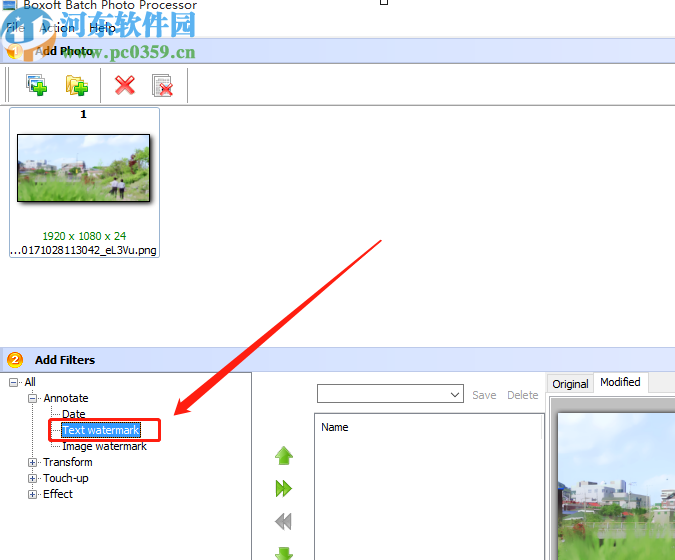Image resolution: width=675 pixels, height=560 pixels.
Task: Click the 1920 x 1080 x 24 text
Action: (84, 236)
